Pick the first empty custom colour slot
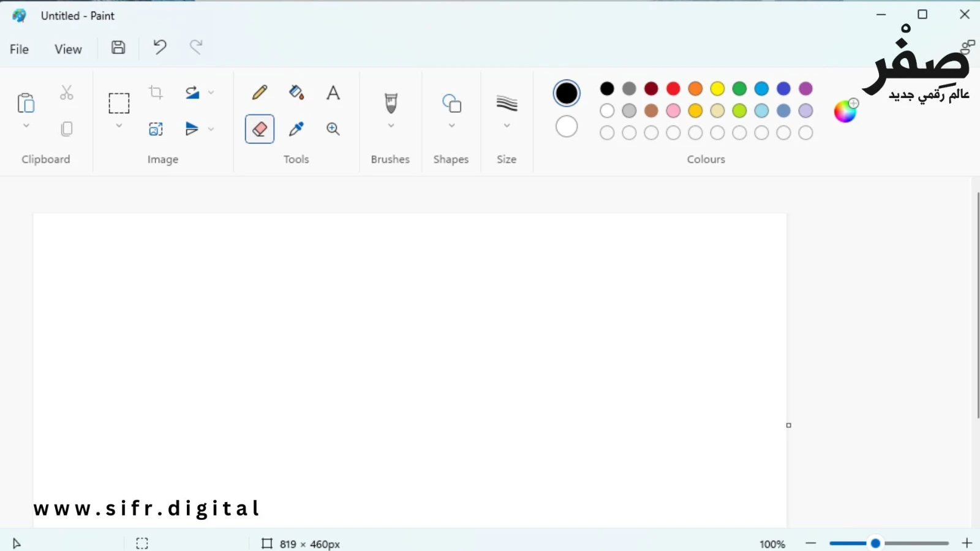Screen dimensions: 980x551 [x=607, y=133]
